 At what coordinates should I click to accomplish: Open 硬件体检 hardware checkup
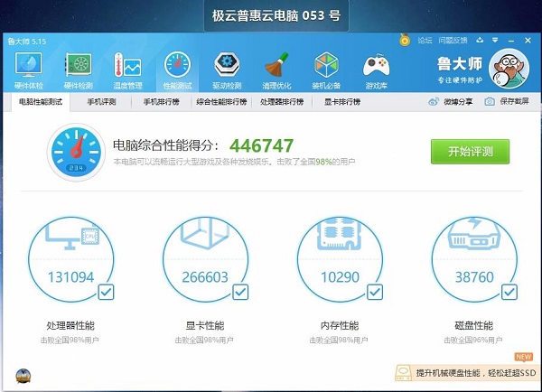tap(29, 70)
